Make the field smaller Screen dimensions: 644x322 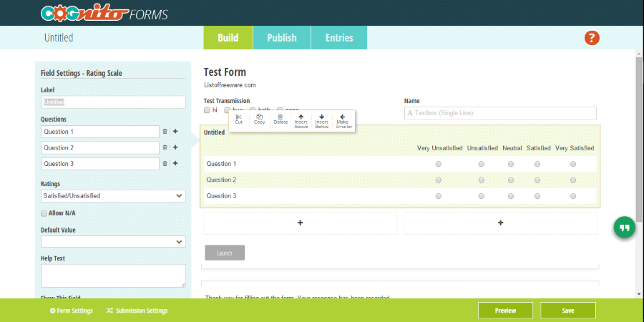tap(343, 121)
